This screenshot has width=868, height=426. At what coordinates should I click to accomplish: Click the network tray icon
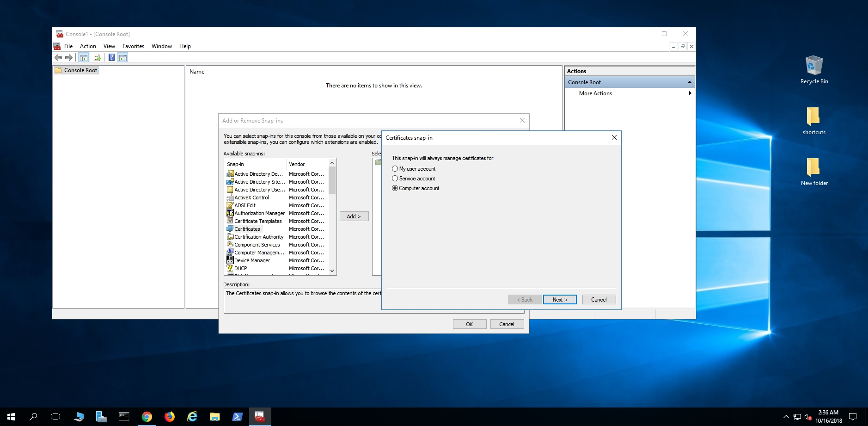click(x=797, y=417)
